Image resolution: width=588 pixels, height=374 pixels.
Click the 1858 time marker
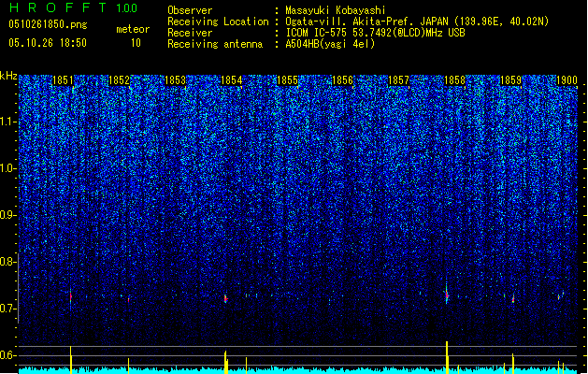point(455,80)
